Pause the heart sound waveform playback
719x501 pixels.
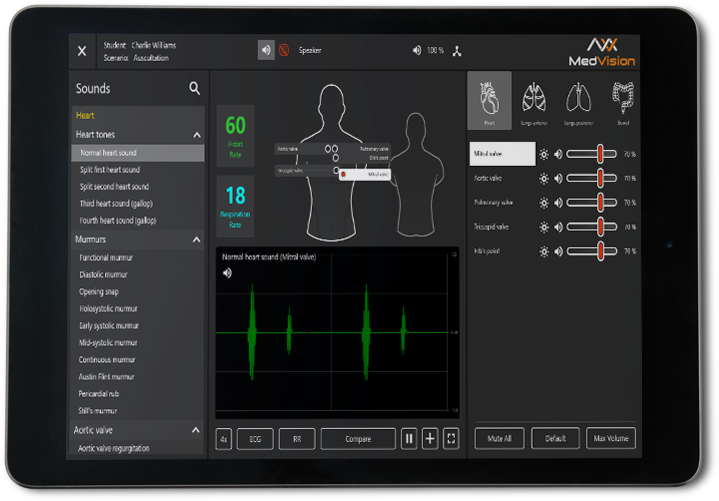pyautogui.click(x=409, y=438)
